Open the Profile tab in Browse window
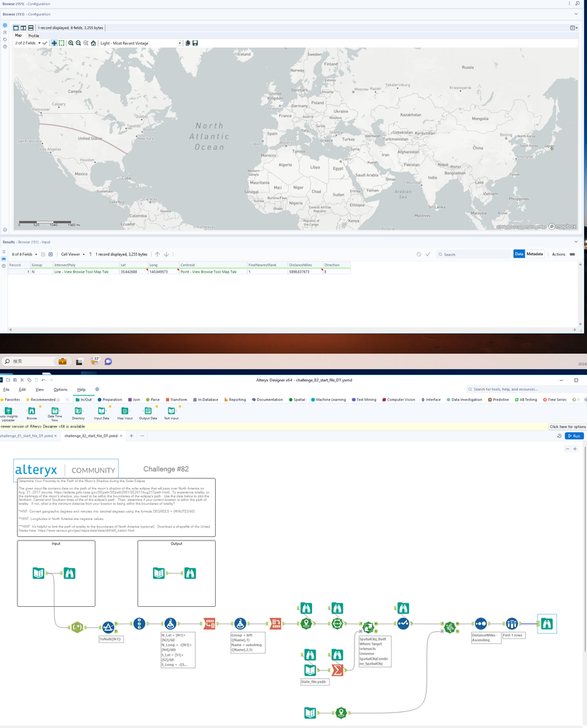This screenshot has height=728, width=587. pyautogui.click(x=34, y=35)
